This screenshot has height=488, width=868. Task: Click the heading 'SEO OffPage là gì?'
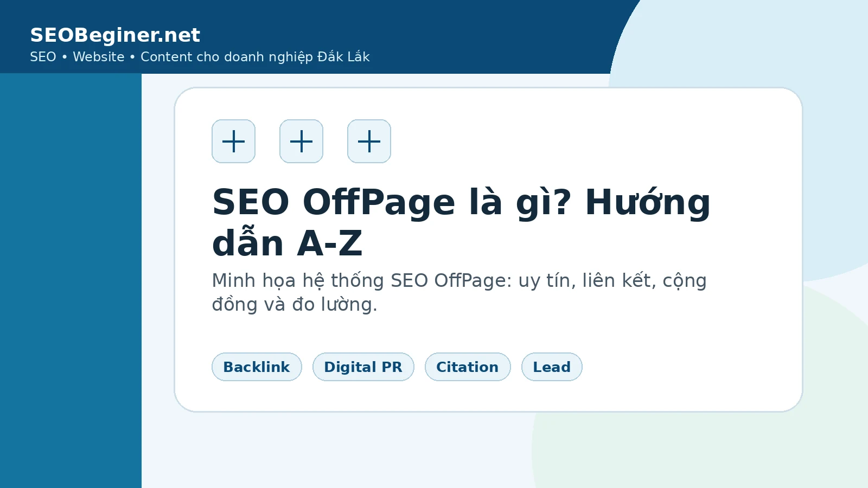pyautogui.click(x=392, y=203)
